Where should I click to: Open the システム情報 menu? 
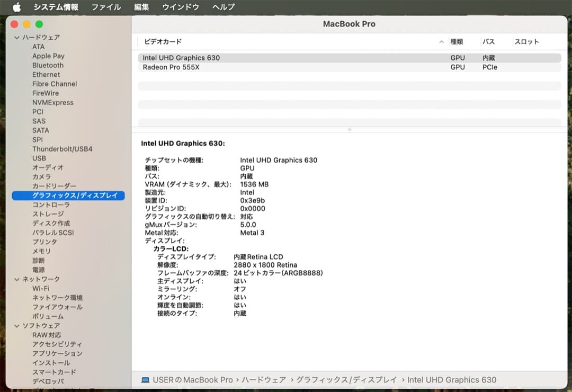[x=56, y=7]
